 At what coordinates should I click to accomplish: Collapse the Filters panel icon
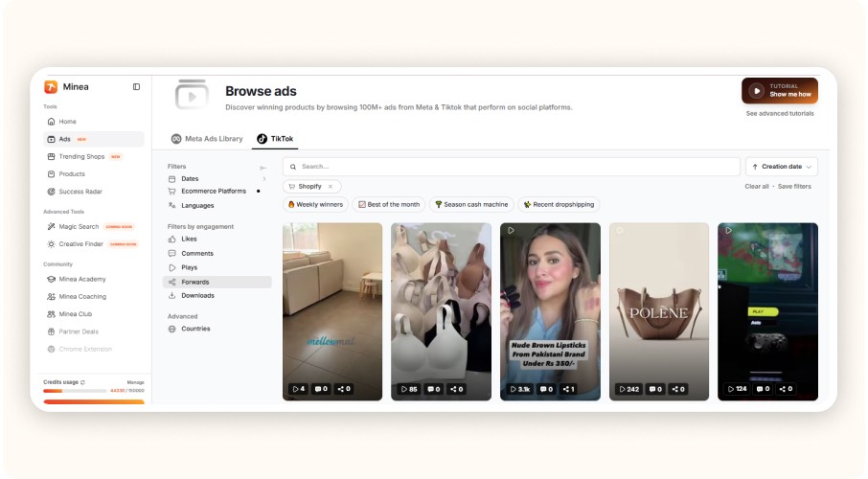click(x=263, y=168)
